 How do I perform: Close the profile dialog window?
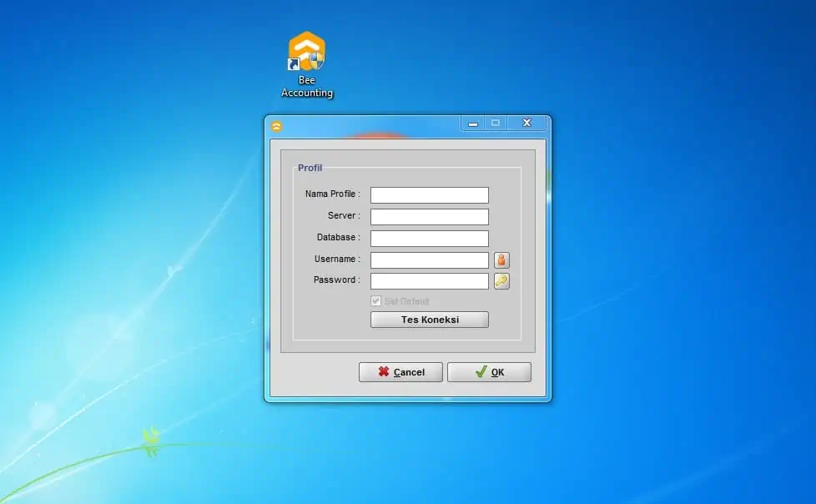[x=526, y=123]
